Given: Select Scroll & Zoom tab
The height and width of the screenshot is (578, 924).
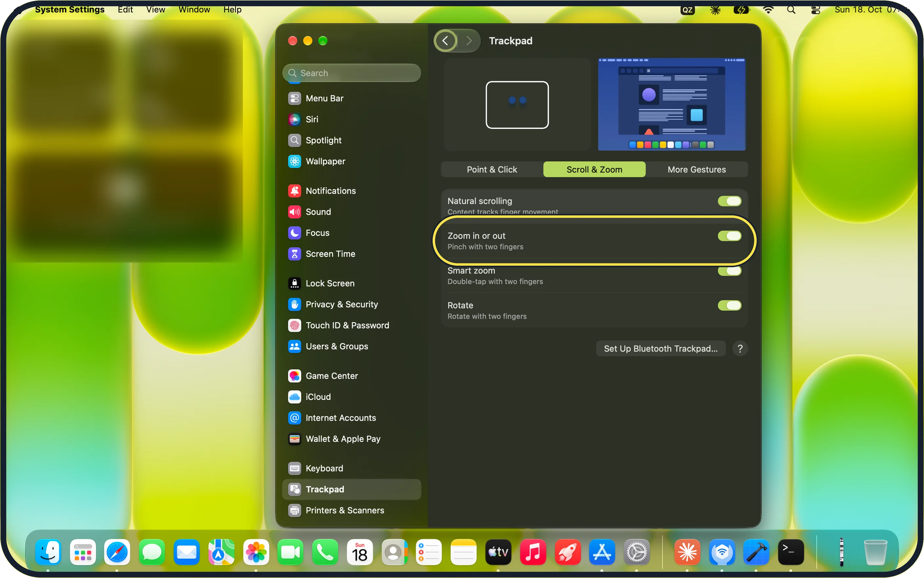Looking at the screenshot, I should [x=594, y=169].
